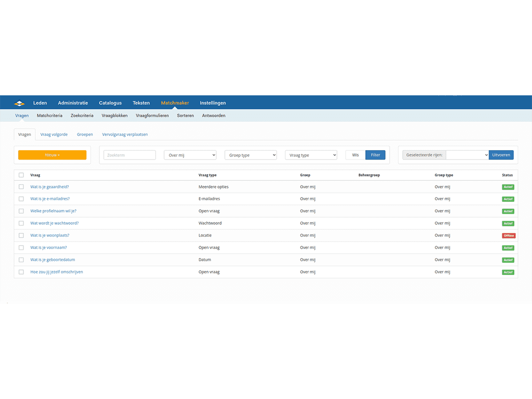532x399 pixels.
Task: Open the Instellingen main menu
Action: click(213, 103)
